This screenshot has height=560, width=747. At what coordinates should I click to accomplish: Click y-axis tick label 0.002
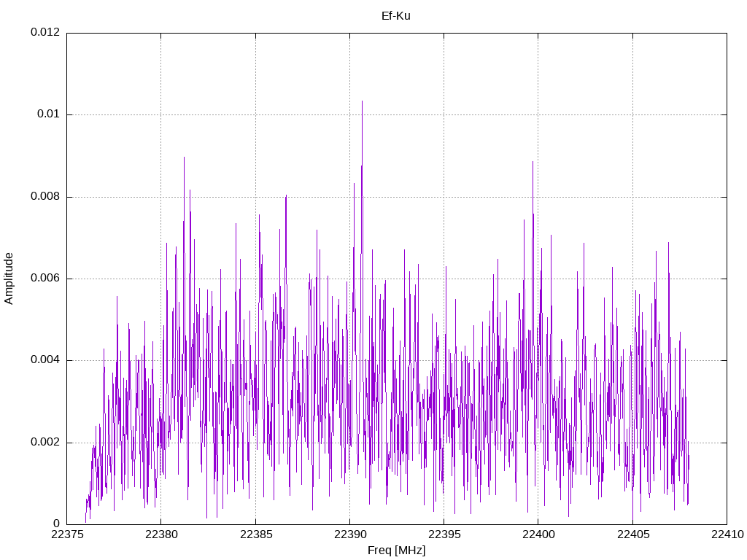[x=45, y=442]
